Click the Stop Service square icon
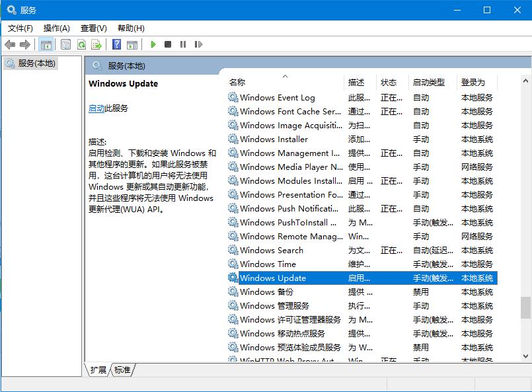 [168, 44]
